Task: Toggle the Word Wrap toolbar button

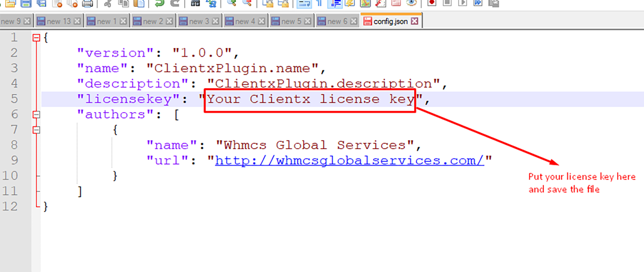Action: [x=304, y=3]
